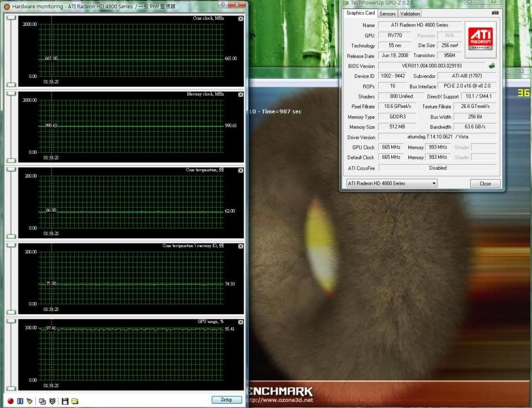Click the GPU Clock field showing 665 MHz
Screen dimensions: 532x408
(x=391, y=147)
